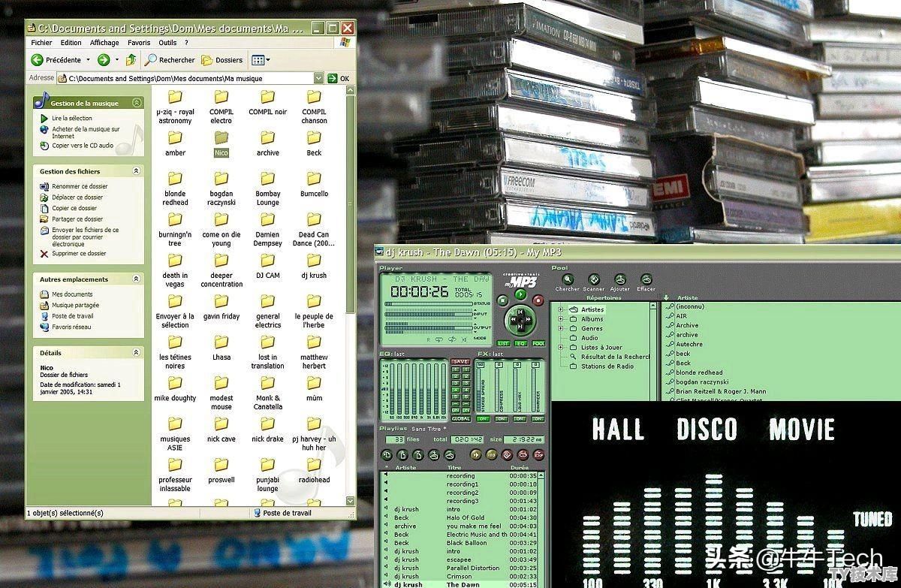Click the Effacer icon in Pool
The width and height of the screenshot is (901, 588).
point(646,280)
